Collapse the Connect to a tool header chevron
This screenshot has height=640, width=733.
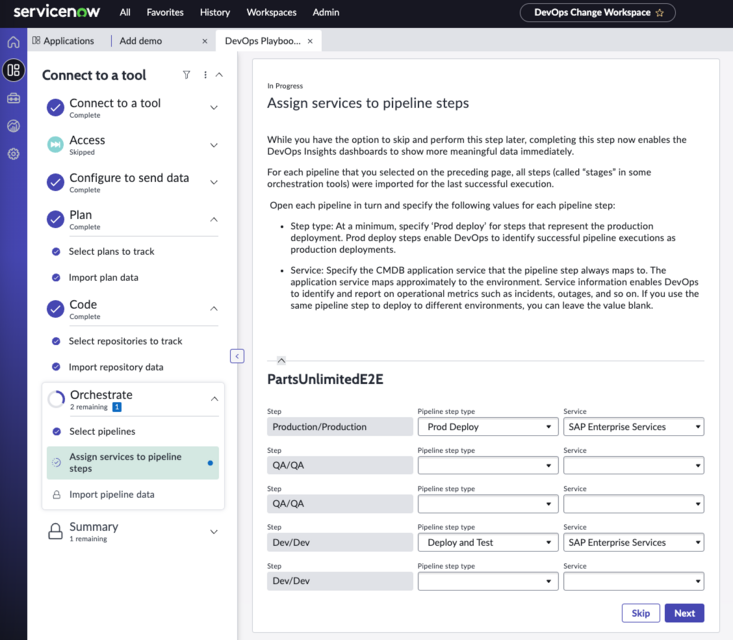pyautogui.click(x=219, y=75)
